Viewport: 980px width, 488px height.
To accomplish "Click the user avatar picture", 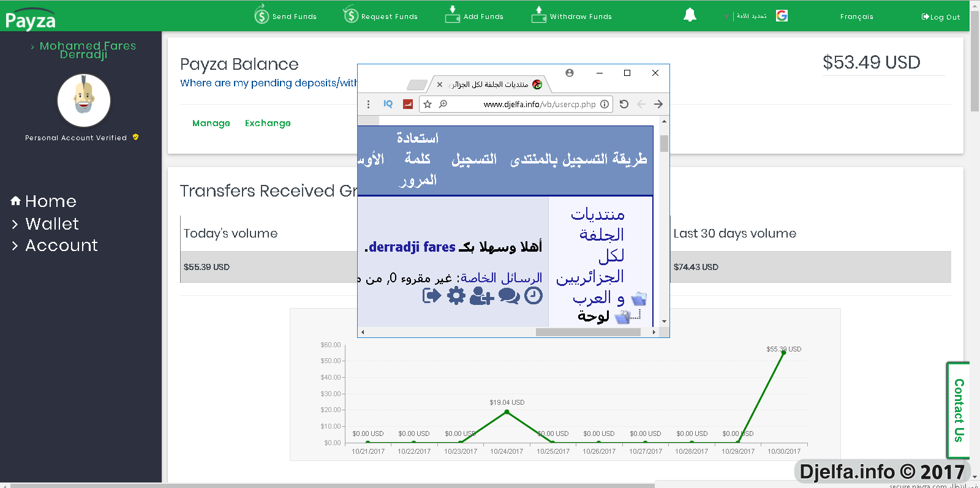I will pyautogui.click(x=84, y=100).
